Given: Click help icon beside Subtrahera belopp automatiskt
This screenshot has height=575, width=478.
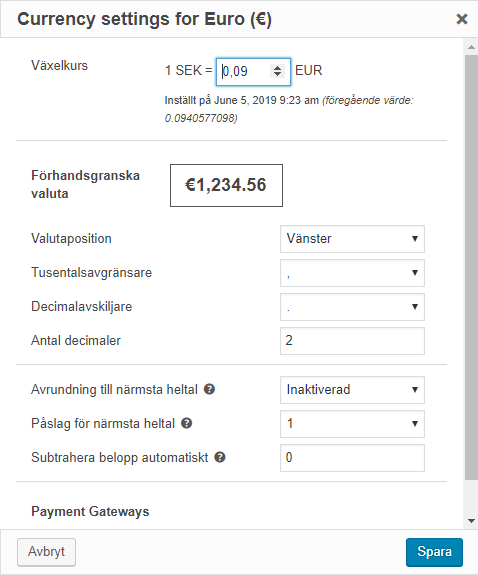Looking at the screenshot, I should (x=220, y=457).
